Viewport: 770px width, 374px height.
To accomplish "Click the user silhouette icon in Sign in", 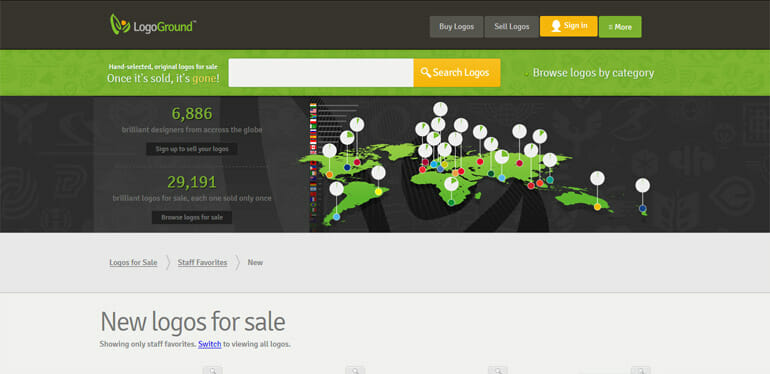I will (x=556, y=26).
